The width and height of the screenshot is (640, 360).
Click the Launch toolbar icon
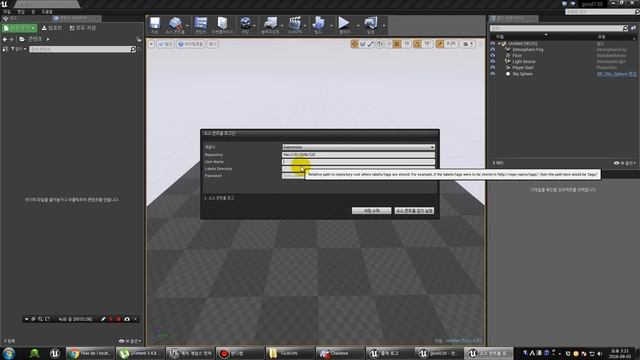coord(370,24)
